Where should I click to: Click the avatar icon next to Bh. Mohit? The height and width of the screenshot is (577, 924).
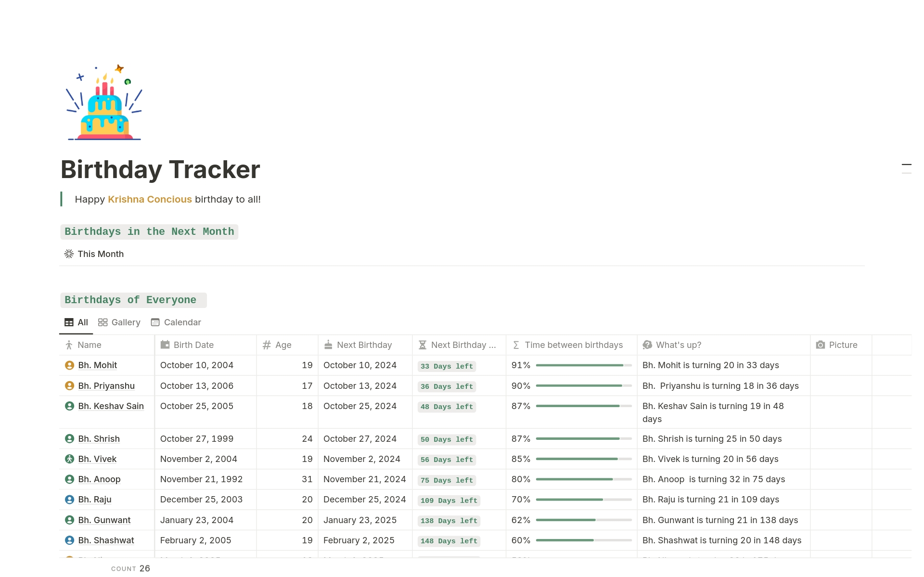point(69,365)
